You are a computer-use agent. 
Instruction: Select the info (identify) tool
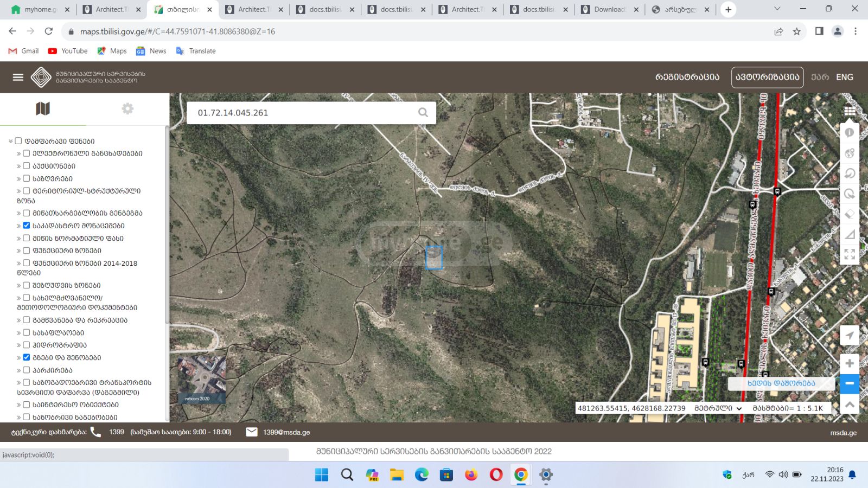[x=850, y=132]
